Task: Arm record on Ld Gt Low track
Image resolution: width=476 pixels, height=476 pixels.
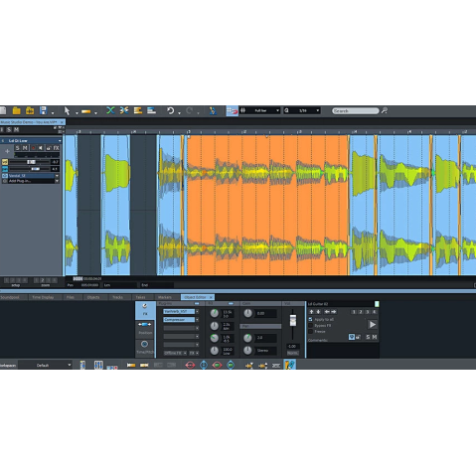Action: tap(33, 148)
